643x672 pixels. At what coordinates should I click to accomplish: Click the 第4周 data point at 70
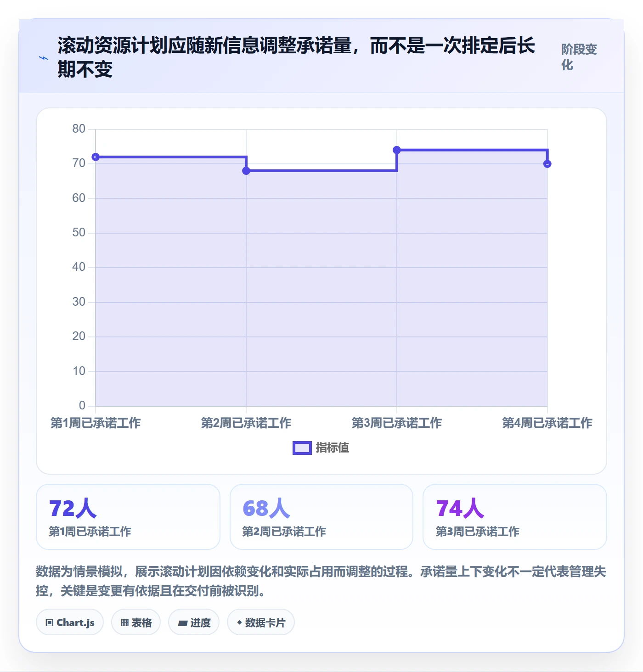(x=547, y=164)
